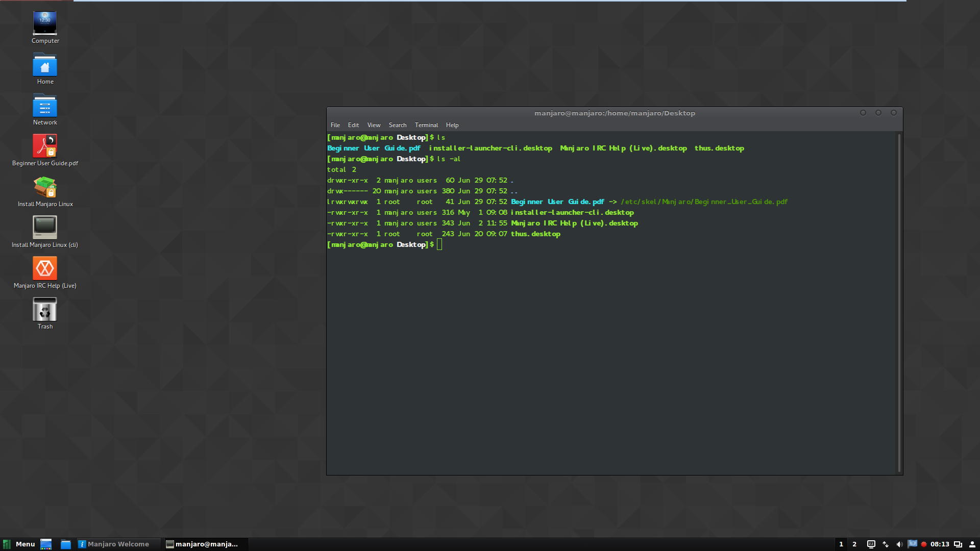Open the terminal View menu
The image size is (980, 551).
pyautogui.click(x=374, y=125)
